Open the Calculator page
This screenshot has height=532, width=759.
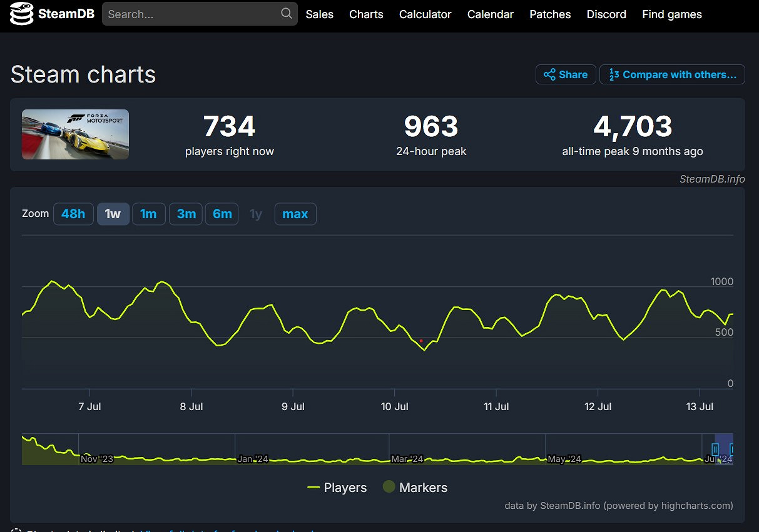pos(425,14)
